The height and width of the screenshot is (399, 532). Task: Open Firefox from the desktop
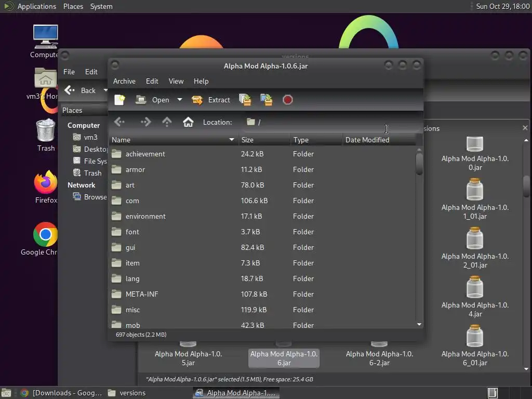46,188
